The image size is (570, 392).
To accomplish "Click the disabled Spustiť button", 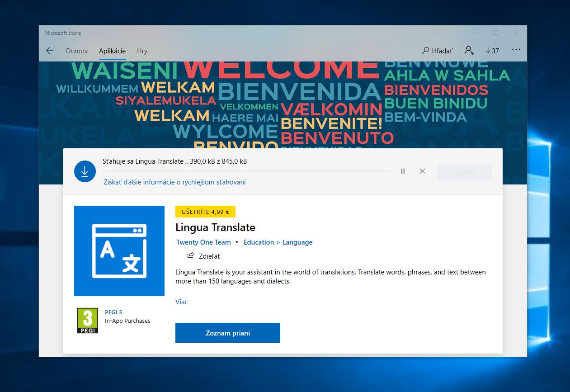I will click(464, 172).
